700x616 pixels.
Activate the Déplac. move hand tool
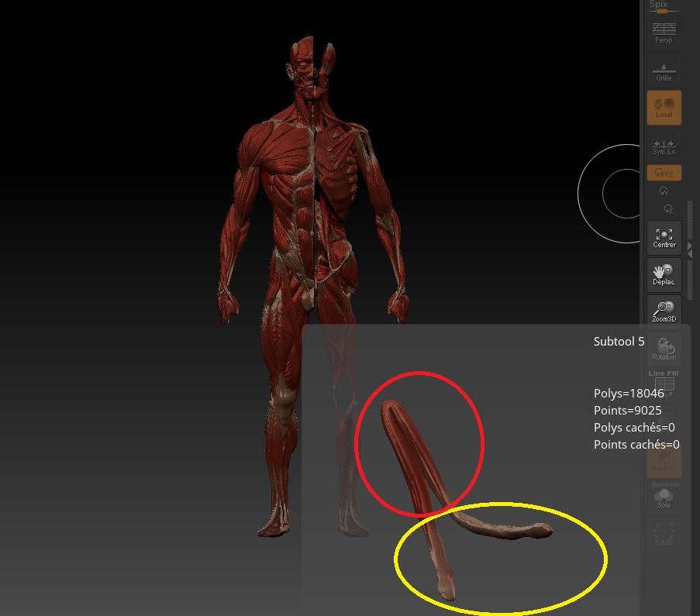(x=664, y=275)
